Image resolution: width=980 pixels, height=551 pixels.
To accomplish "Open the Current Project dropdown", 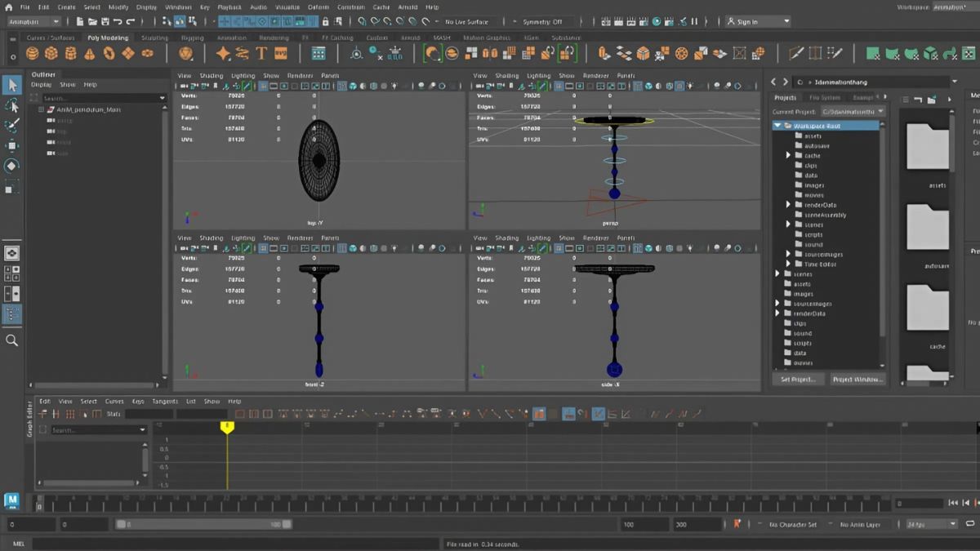I will (x=852, y=111).
